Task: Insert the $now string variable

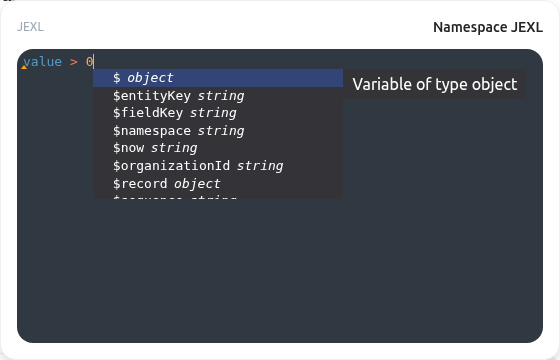Action: [x=218, y=148]
